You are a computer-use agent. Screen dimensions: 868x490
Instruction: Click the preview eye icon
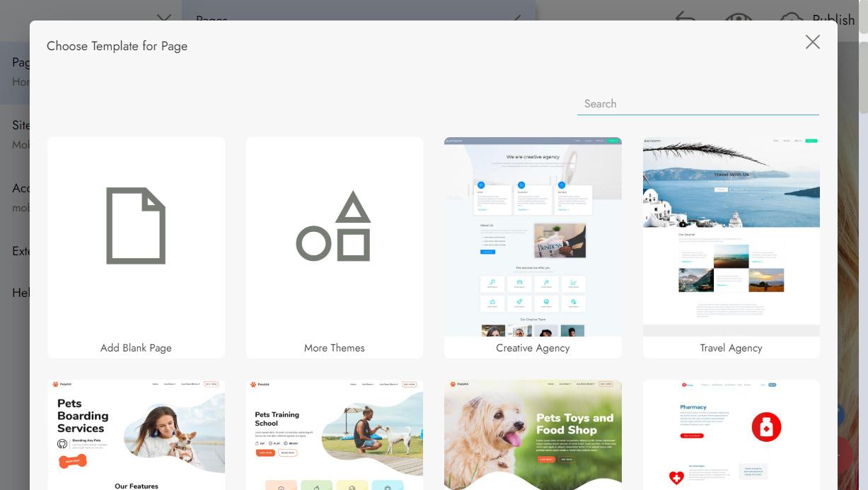tap(737, 17)
